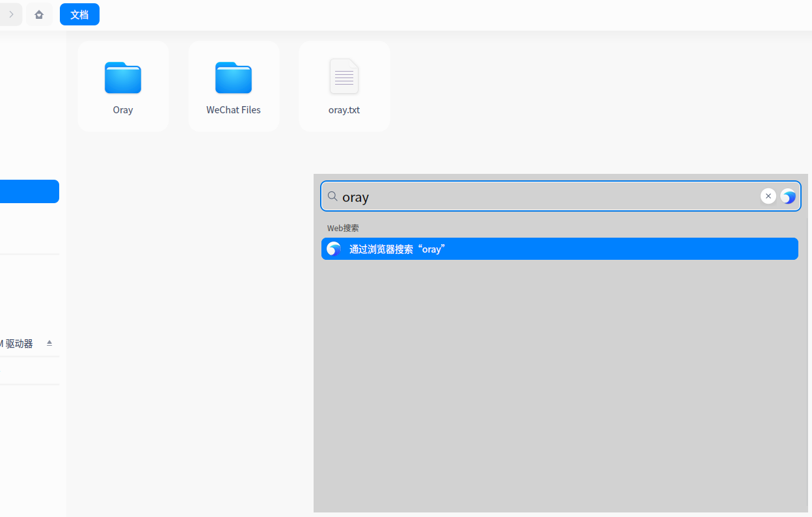Click the Web搜索 section heading
This screenshot has width=812, height=517.
coord(343,228)
